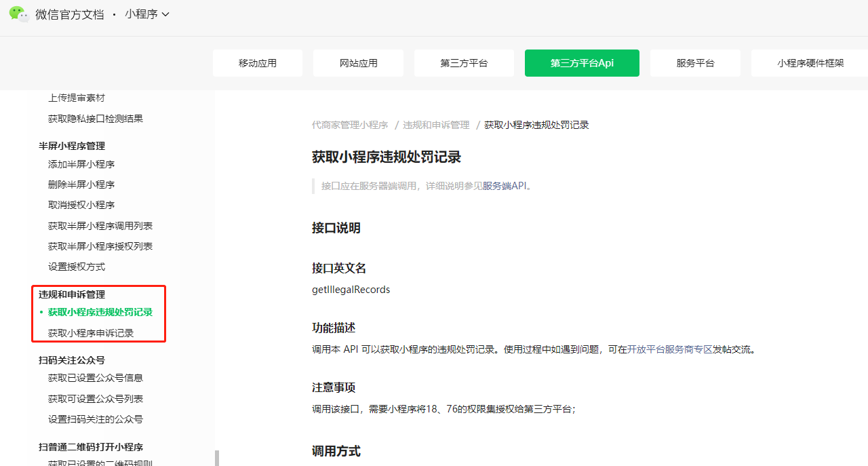Open the 第三方平台 section
This screenshot has height=466, width=868.
464,62
